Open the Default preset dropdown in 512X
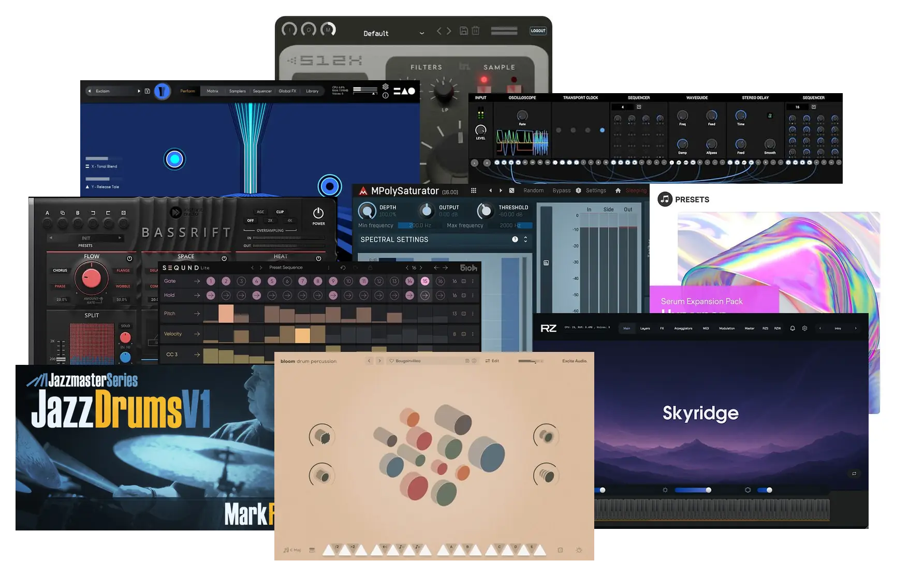This screenshot has width=924, height=576. pyautogui.click(x=393, y=33)
